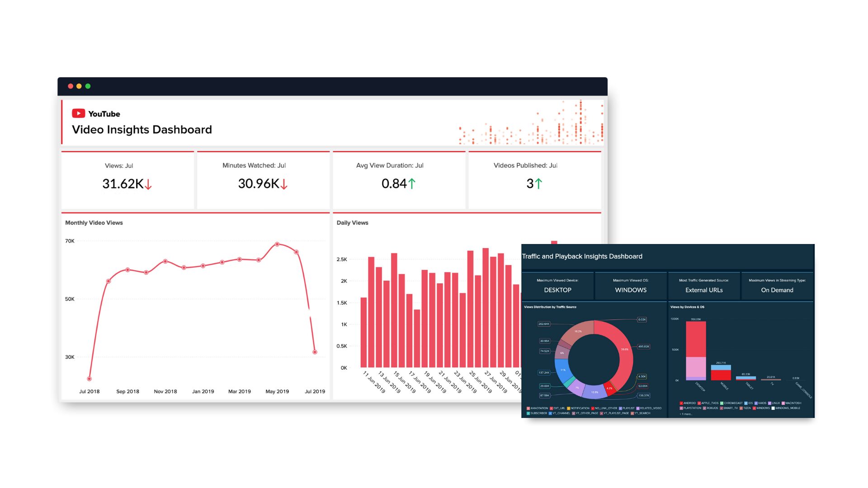Viewport: 868px width, 488px height.
Task: Toggle the YT_SEARCH legend checkbox
Action: 632,413
